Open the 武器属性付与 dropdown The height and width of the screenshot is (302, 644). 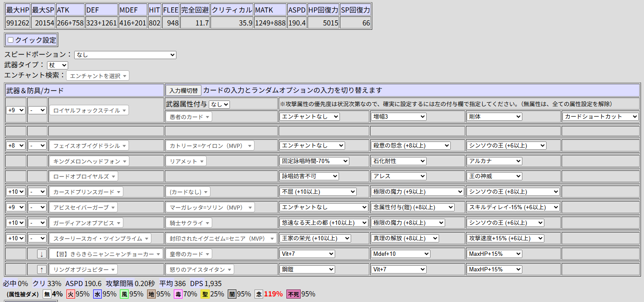pyautogui.click(x=219, y=104)
